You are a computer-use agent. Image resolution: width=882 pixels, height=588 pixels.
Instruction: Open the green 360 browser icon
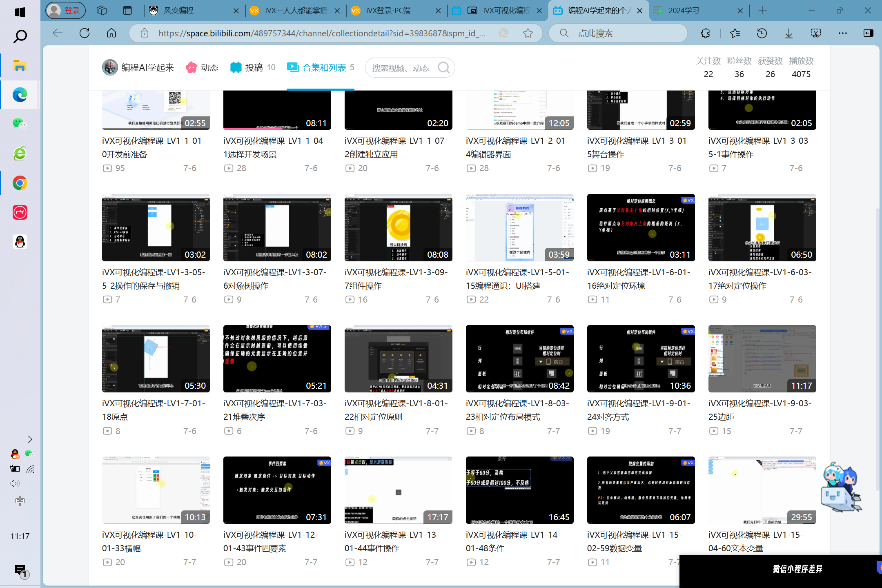20,154
